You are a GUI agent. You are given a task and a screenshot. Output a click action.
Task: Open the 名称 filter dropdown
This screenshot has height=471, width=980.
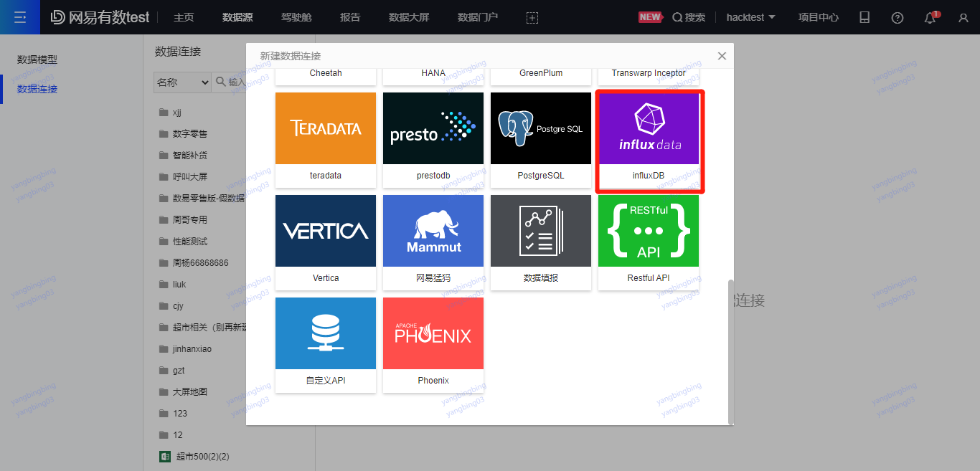tap(182, 82)
